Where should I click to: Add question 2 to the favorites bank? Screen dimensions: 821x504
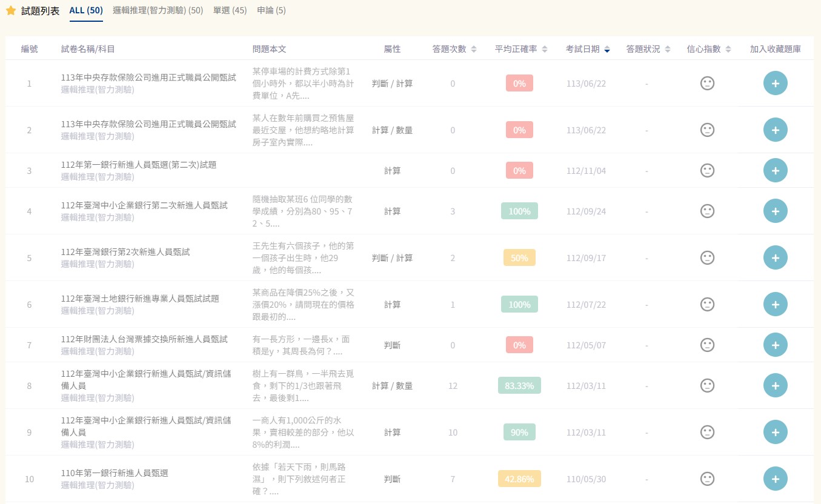coord(775,130)
